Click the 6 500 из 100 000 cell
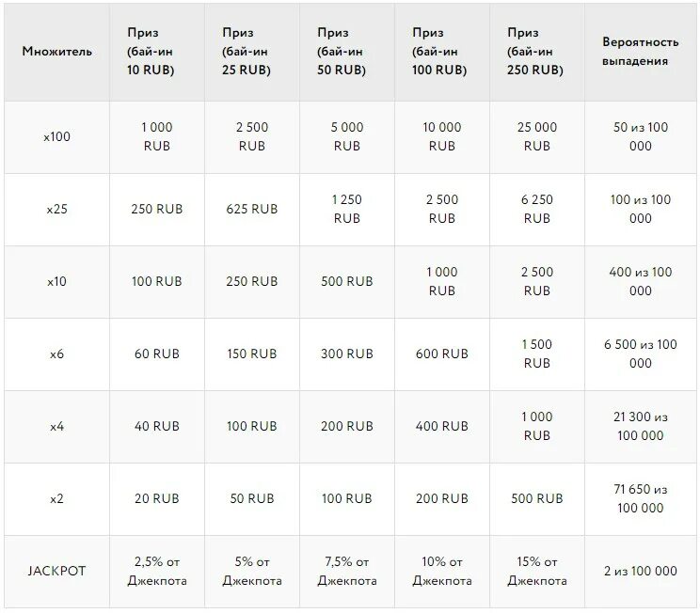The height and width of the screenshot is (613, 700). (x=641, y=354)
